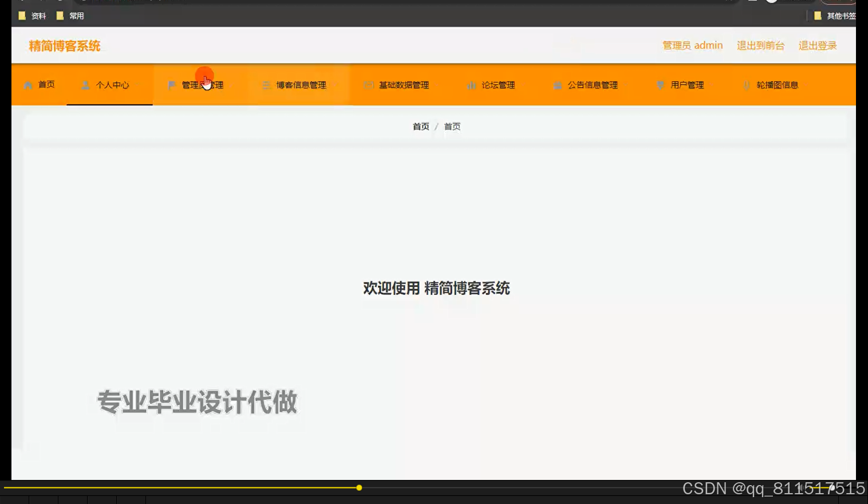Click 管理员 admin account label
The image size is (868, 504).
693,45
